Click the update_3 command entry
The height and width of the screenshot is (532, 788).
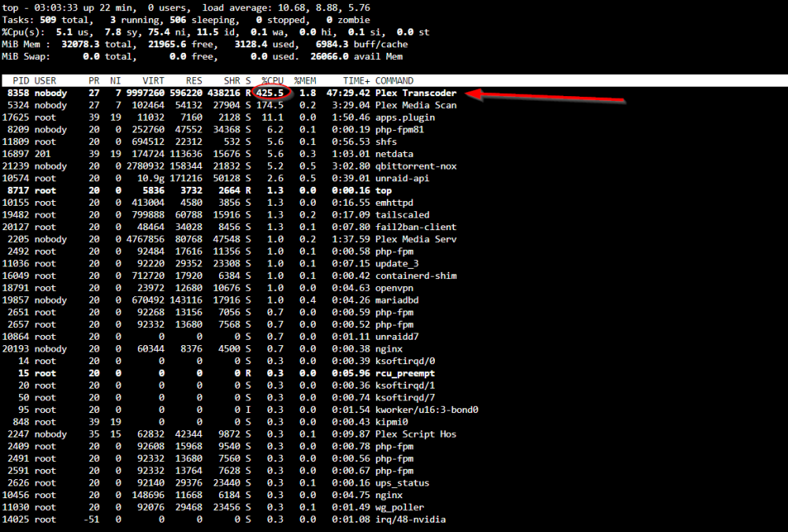pyautogui.click(x=397, y=263)
